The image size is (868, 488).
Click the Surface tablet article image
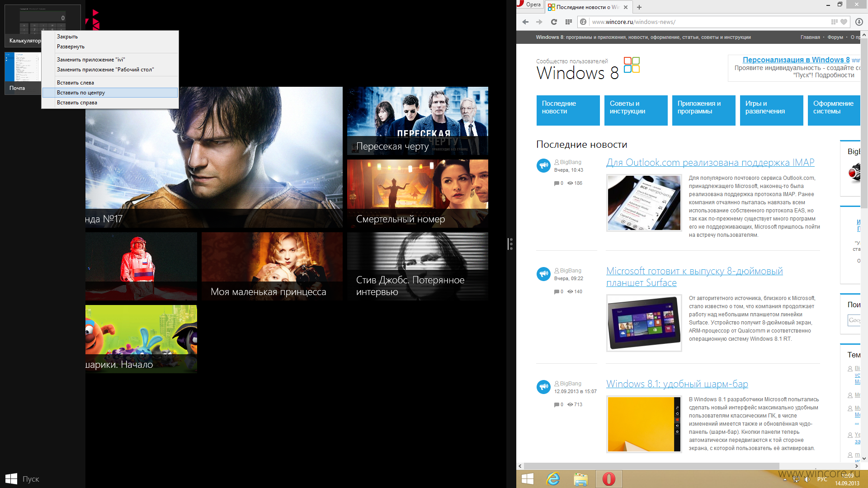tap(644, 323)
